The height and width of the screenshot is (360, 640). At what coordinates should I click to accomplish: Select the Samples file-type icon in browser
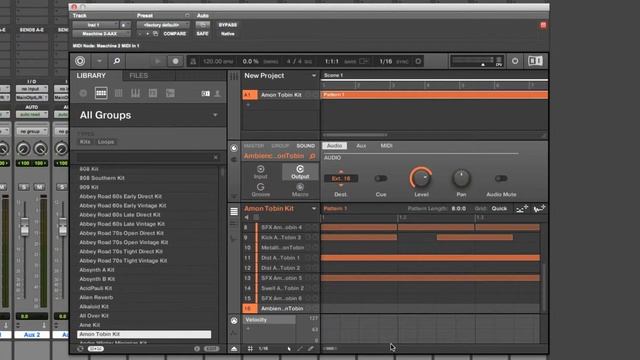[170, 93]
